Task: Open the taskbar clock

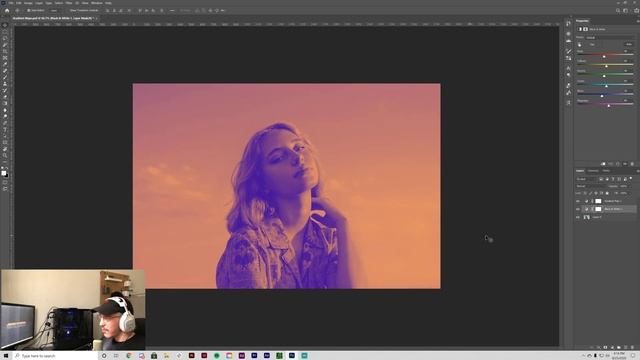Action: click(x=619, y=356)
